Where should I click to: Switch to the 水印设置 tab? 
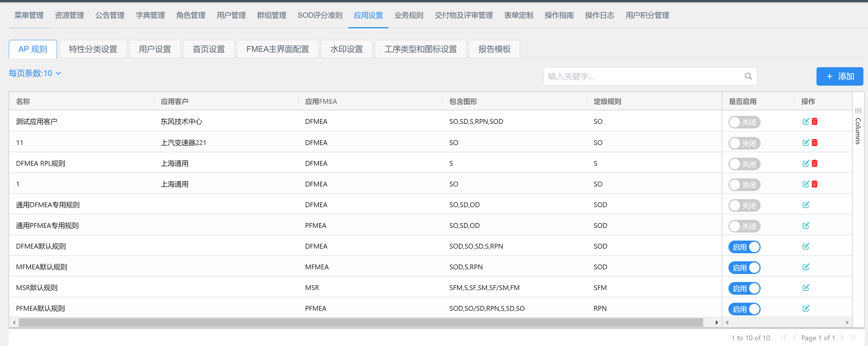347,49
